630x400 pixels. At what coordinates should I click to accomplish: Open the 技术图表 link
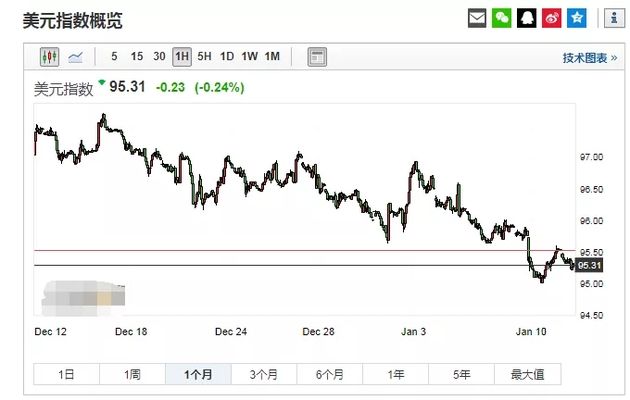589,58
